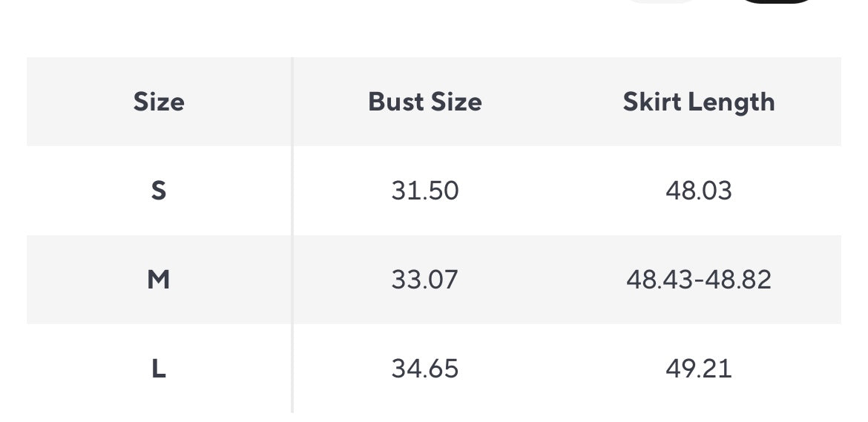Select the 34.65 bust size value

[424, 369]
